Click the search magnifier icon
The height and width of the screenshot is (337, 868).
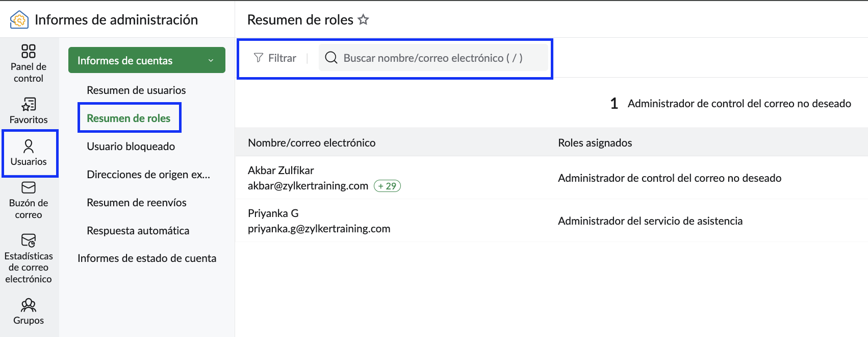click(331, 58)
